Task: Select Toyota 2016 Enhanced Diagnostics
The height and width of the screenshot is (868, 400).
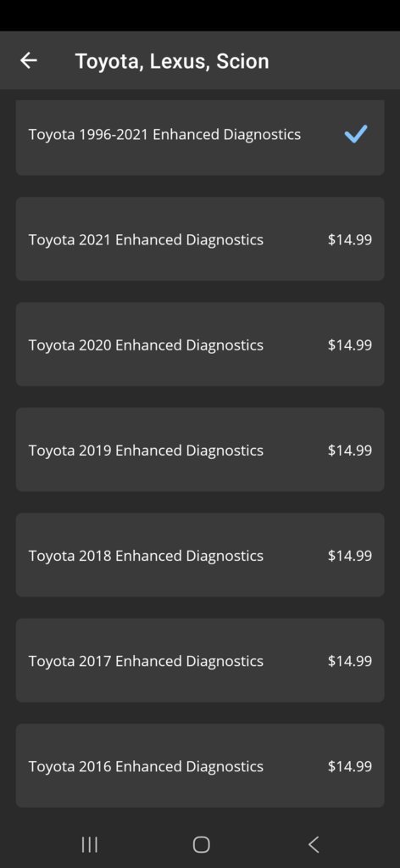Action: [200, 765]
